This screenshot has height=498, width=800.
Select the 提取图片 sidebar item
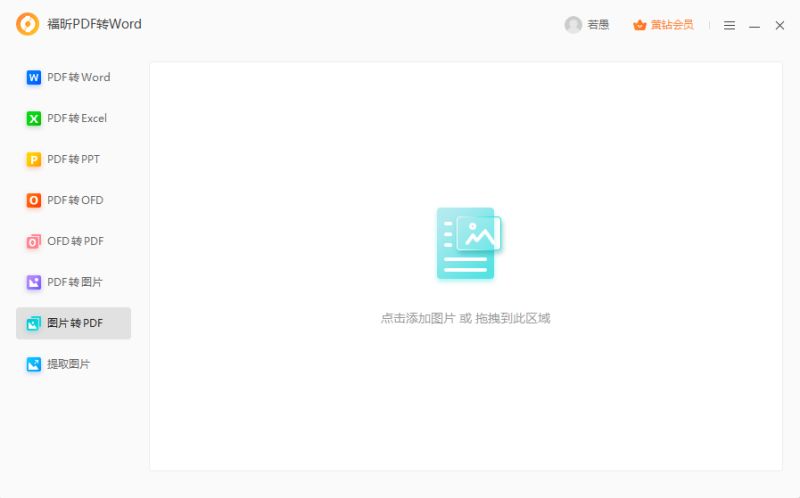73,364
